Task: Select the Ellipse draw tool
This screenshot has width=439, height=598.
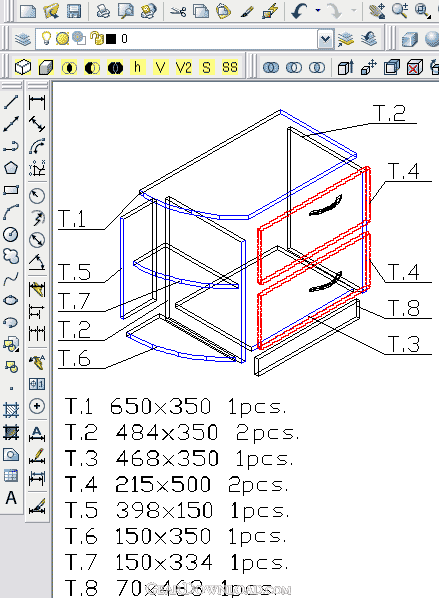Action: pyautogui.click(x=11, y=300)
